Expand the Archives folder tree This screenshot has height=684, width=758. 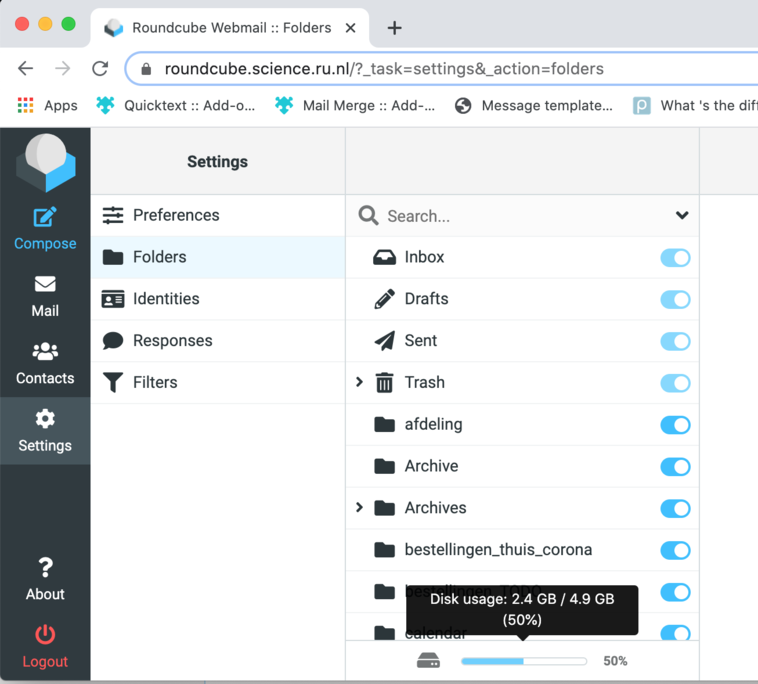click(360, 508)
